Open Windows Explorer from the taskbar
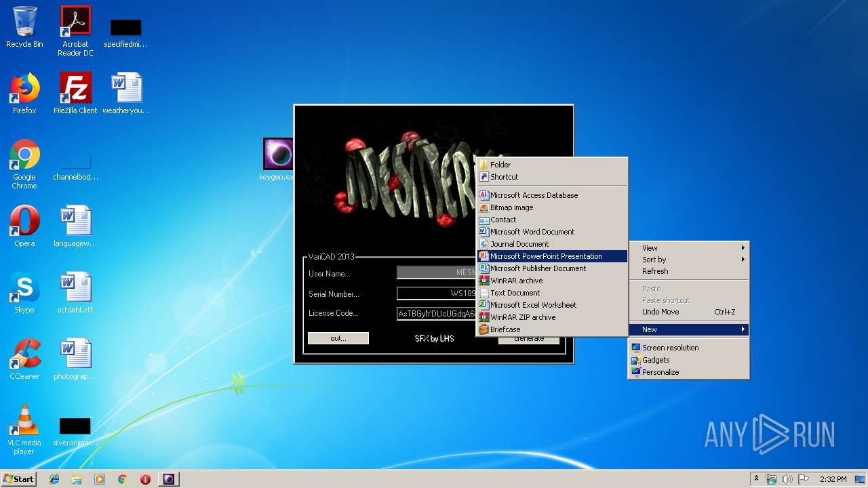Screen dimensions: 868x488 click(77, 479)
